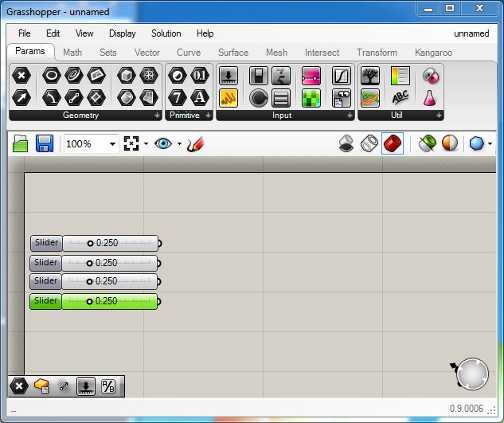The width and height of the screenshot is (504, 423).
Task: Pick the Quick Graph chart icon
Action: [x=370, y=98]
